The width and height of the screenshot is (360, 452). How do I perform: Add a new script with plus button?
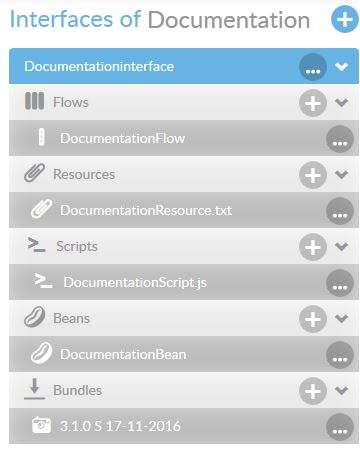tap(313, 247)
